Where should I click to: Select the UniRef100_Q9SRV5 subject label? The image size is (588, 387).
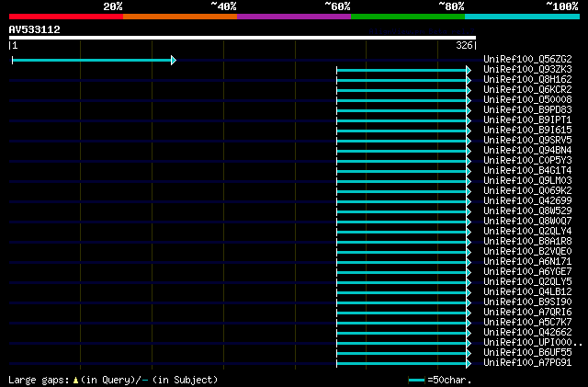[527, 140]
